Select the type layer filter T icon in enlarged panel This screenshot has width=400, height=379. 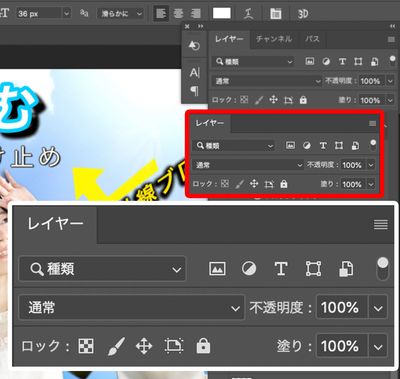pos(281,268)
